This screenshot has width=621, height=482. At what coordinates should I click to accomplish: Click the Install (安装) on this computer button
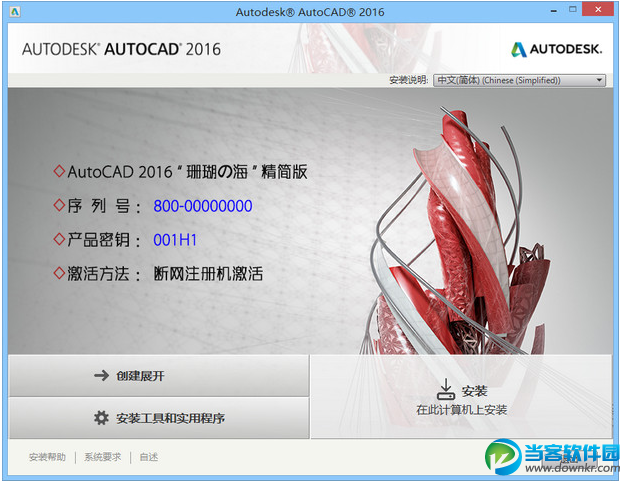(x=461, y=396)
